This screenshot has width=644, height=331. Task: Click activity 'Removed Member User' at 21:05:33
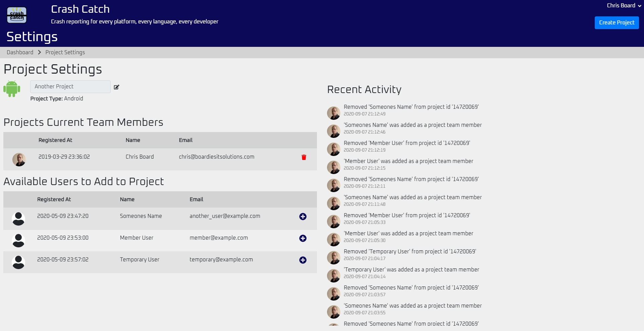point(407,218)
